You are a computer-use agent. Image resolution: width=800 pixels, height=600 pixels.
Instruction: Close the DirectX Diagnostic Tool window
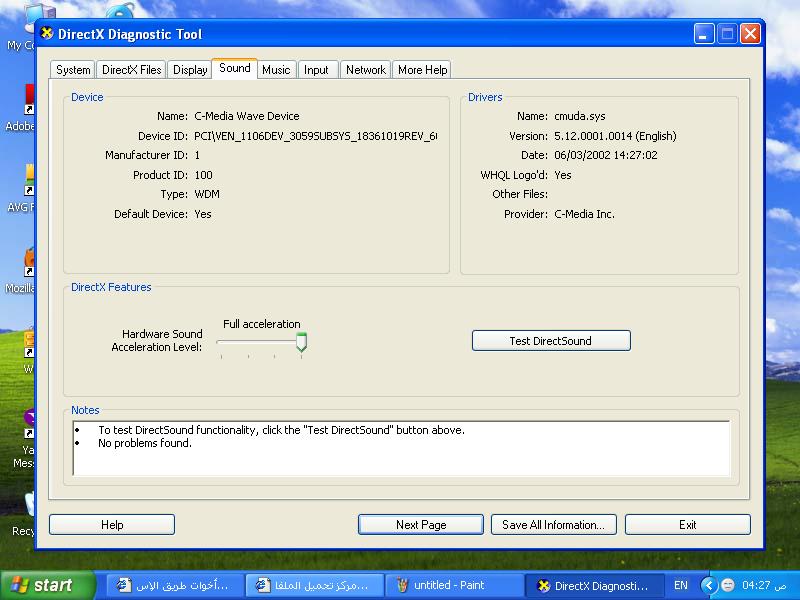pos(750,34)
